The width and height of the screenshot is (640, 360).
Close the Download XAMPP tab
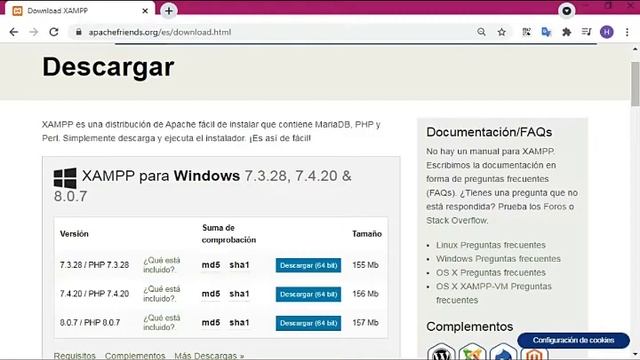(x=145, y=11)
